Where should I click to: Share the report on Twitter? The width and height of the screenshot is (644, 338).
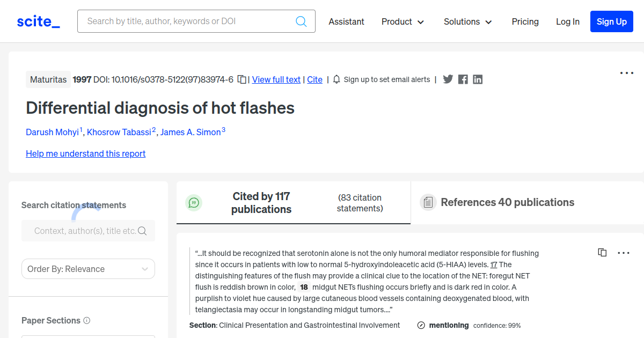[448, 79]
